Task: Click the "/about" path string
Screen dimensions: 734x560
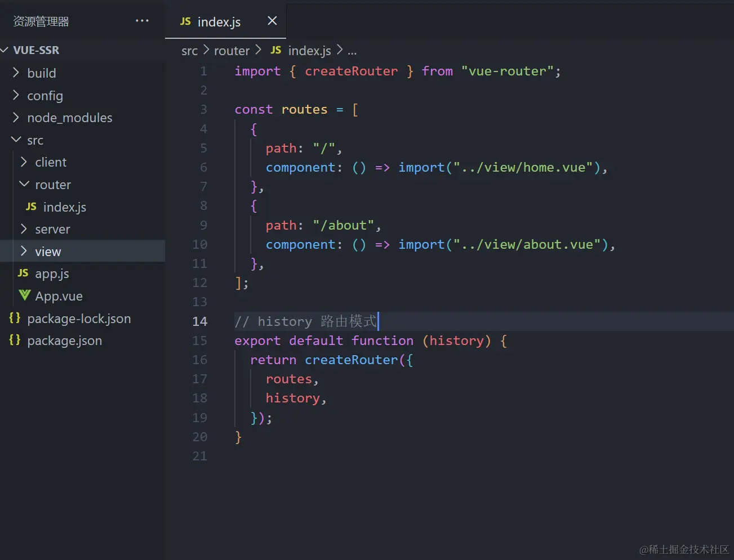Action: coord(344,226)
